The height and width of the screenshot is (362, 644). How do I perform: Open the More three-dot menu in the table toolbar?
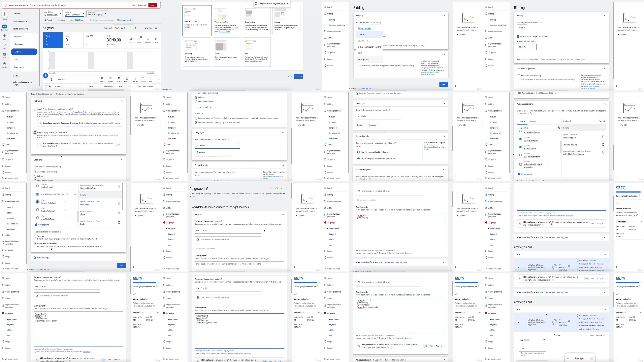click(x=150, y=78)
